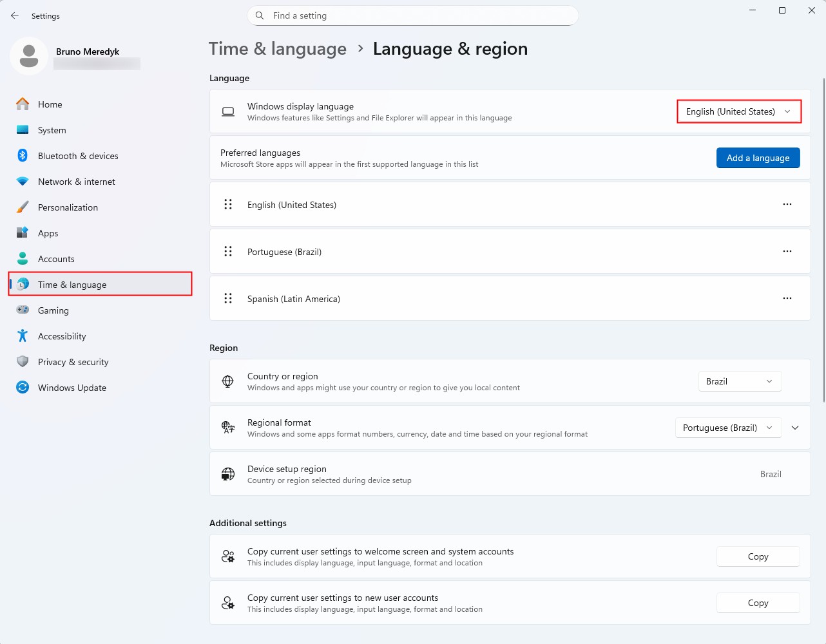The height and width of the screenshot is (644, 826).
Task: Click the Regional format icon
Action: [x=228, y=428]
